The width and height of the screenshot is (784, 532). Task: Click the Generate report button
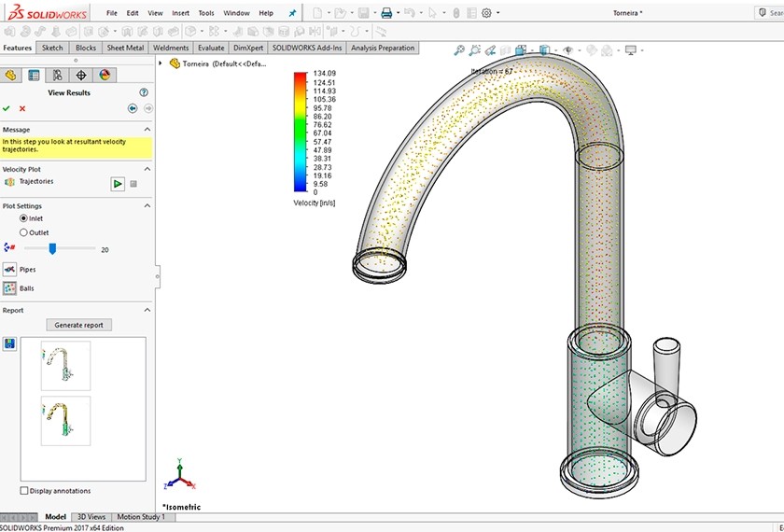click(78, 325)
